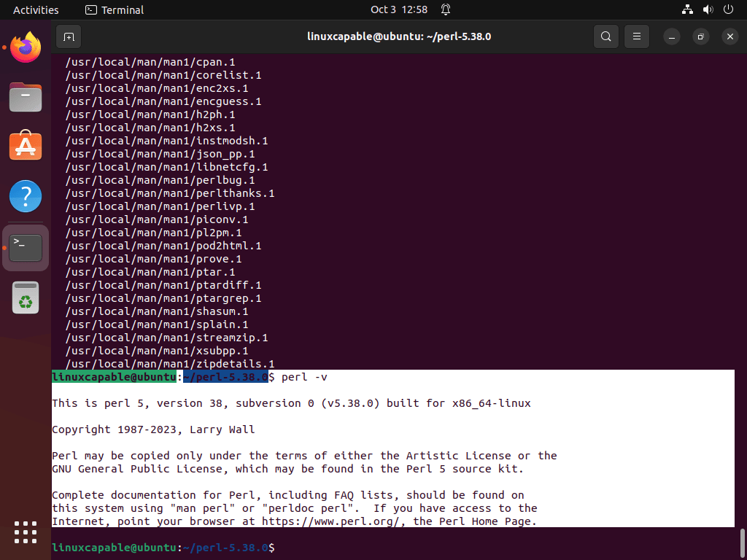Click the search icon in Terminal header

[x=605, y=36]
